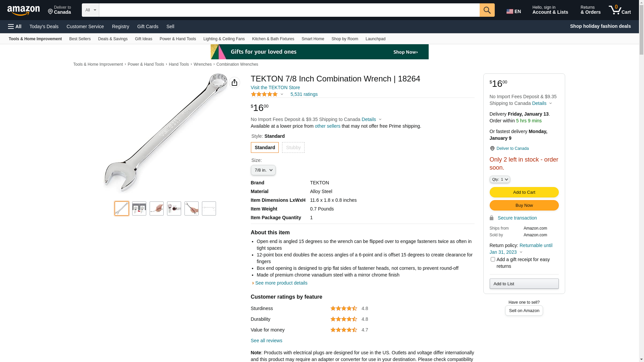Click the Buy Now button
Viewport: 644px width, 362px height.
pos(524,205)
